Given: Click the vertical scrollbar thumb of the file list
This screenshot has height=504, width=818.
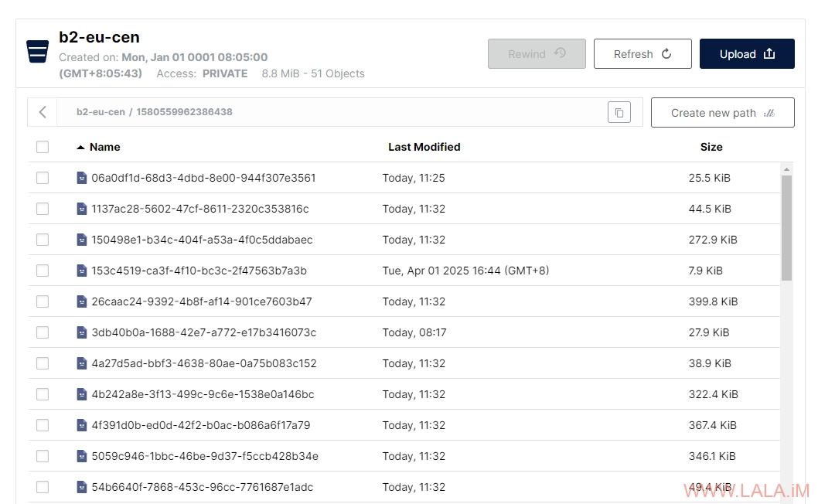Looking at the screenshot, I should point(786,227).
